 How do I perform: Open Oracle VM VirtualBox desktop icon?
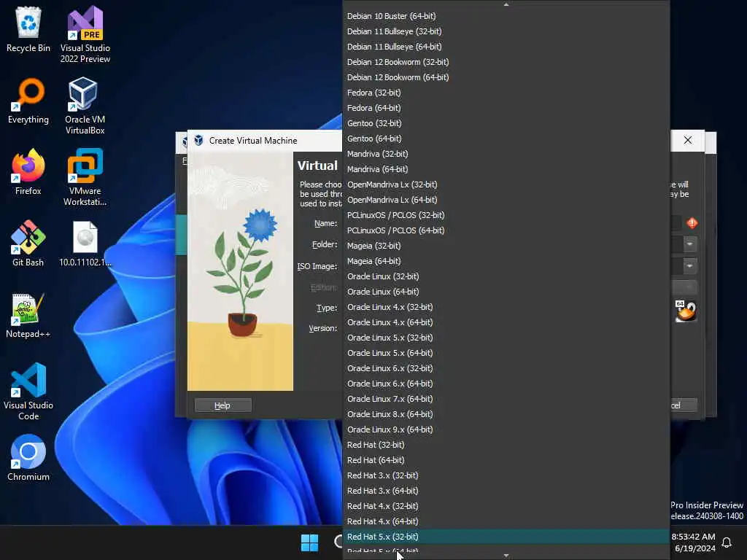(x=85, y=106)
